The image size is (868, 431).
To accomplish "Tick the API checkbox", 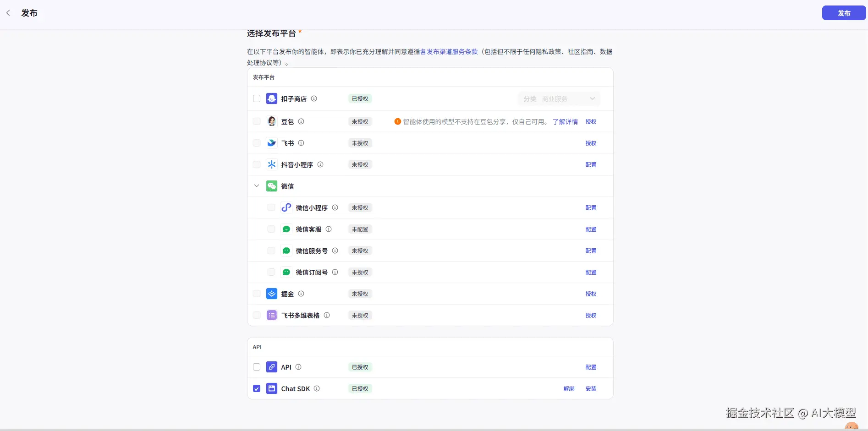I will tap(257, 367).
